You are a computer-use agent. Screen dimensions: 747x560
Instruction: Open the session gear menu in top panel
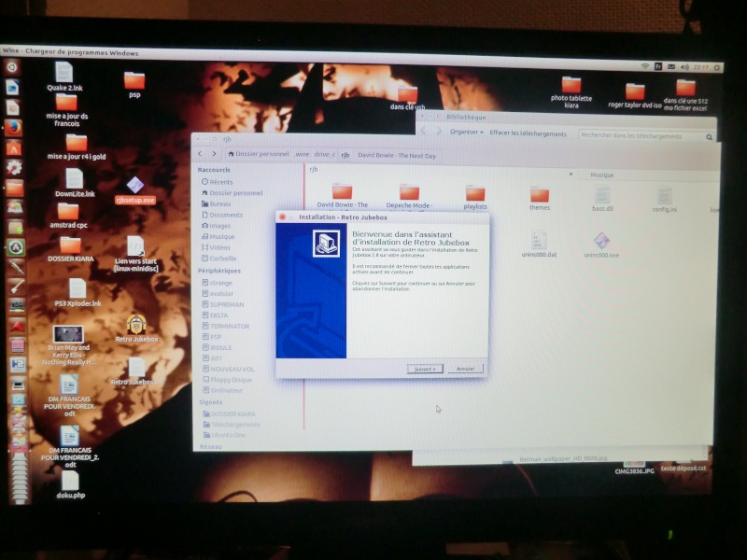pos(716,67)
